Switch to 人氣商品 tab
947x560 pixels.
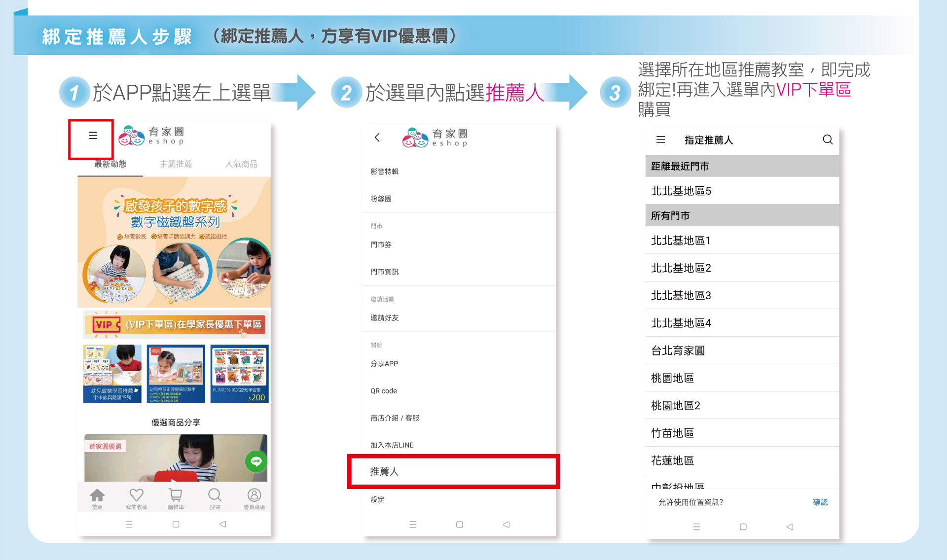[x=241, y=164]
